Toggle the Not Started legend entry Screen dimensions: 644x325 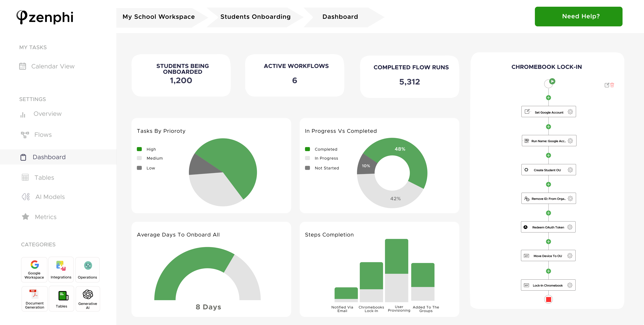[308, 168]
